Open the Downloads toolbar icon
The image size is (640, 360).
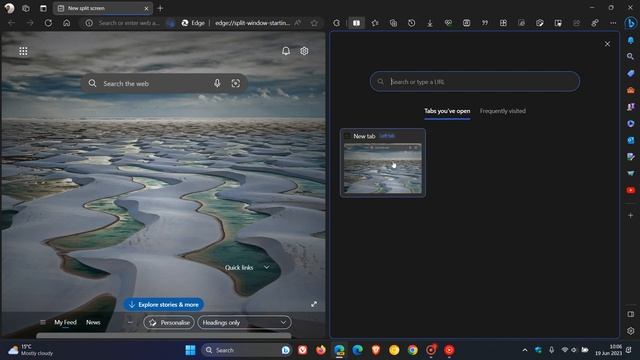tap(430, 23)
